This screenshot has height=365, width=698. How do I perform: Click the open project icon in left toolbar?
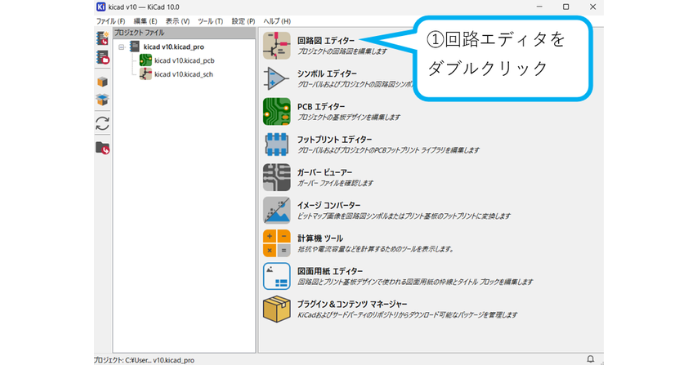pos(102,57)
